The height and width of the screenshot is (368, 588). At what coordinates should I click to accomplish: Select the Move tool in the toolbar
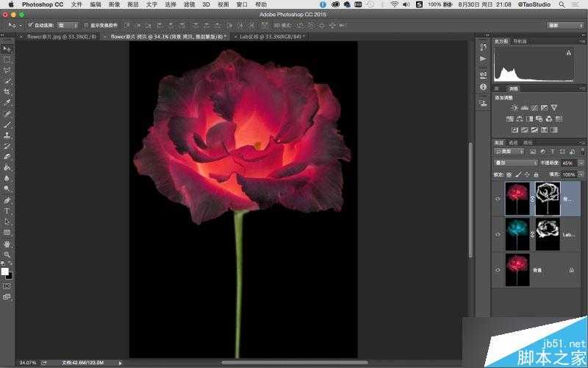tap(7, 49)
